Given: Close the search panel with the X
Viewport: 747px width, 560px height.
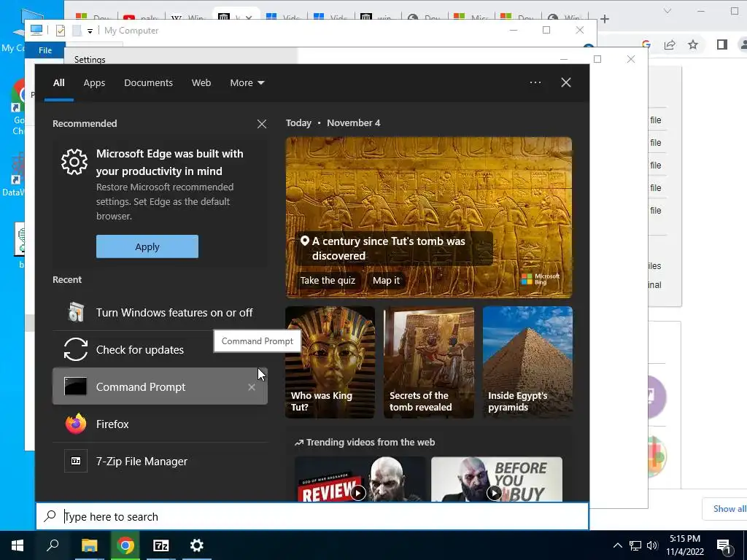Looking at the screenshot, I should coord(566,82).
